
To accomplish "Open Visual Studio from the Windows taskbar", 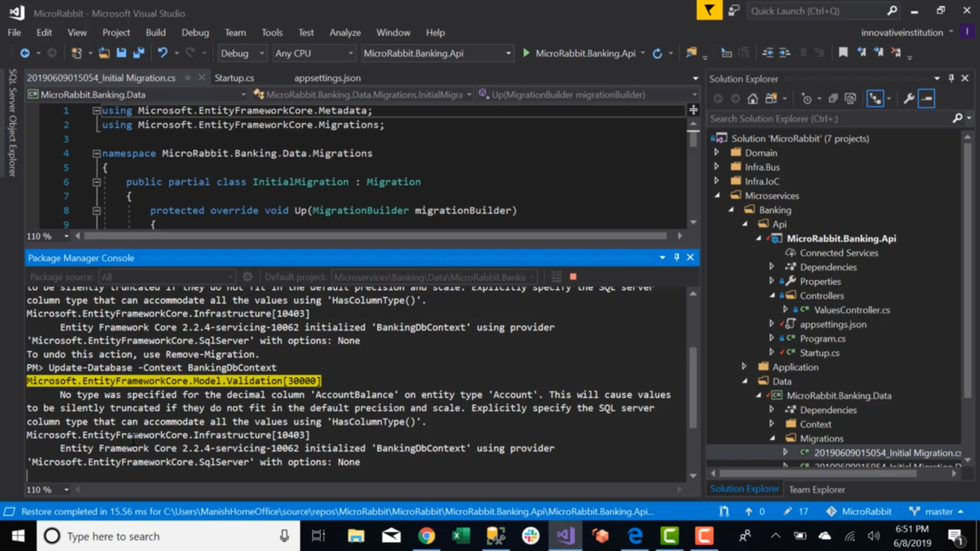I will [x=565, y=535].
